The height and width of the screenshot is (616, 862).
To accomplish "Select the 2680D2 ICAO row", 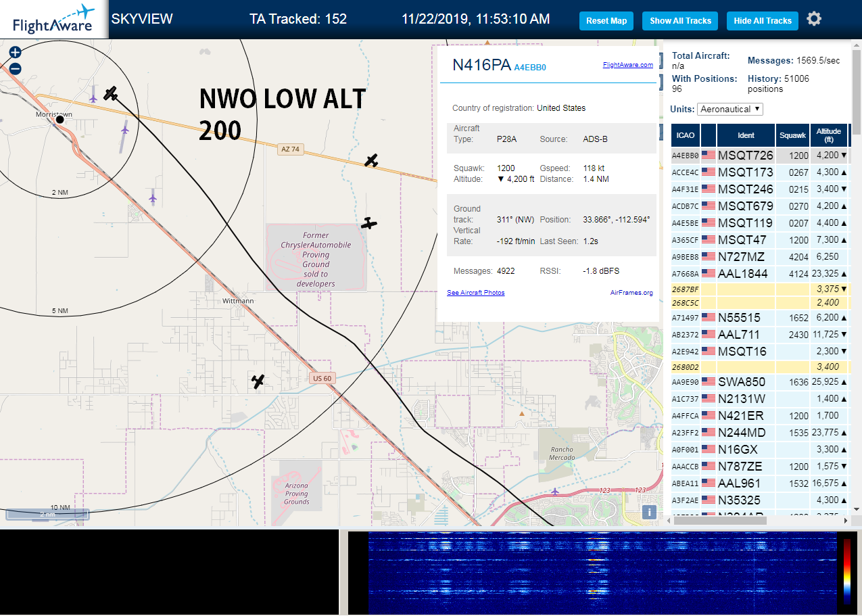I will tap(760, 366).
